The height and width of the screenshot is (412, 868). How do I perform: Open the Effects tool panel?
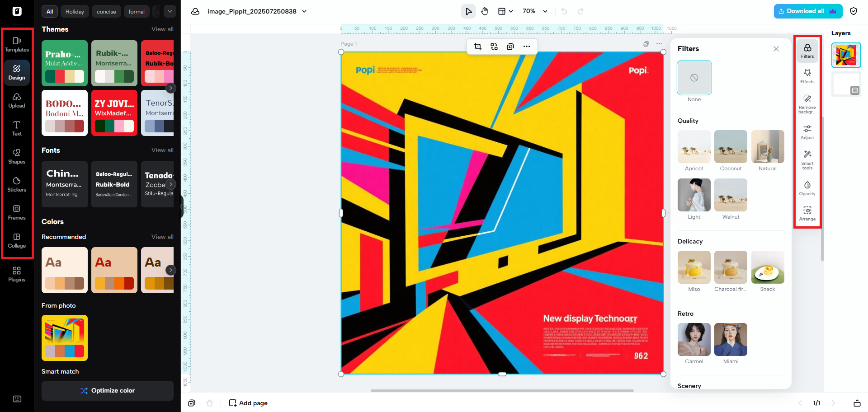(x=807, y=76)
